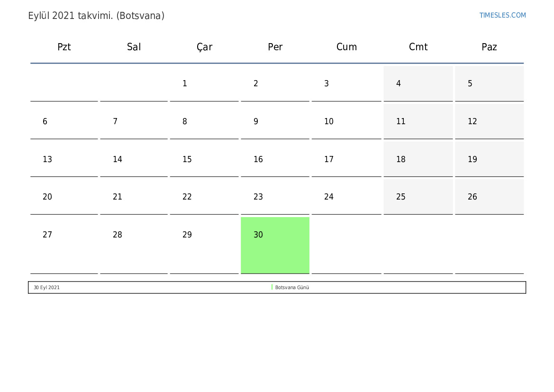Select the Paz column header

click(489, 47)
